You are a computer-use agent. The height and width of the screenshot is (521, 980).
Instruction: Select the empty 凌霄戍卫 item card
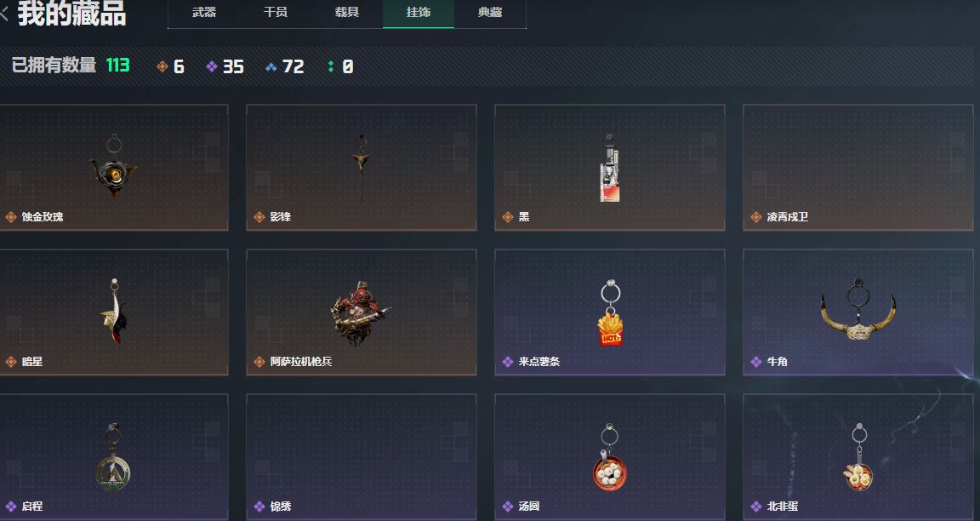tap(857, 168)
